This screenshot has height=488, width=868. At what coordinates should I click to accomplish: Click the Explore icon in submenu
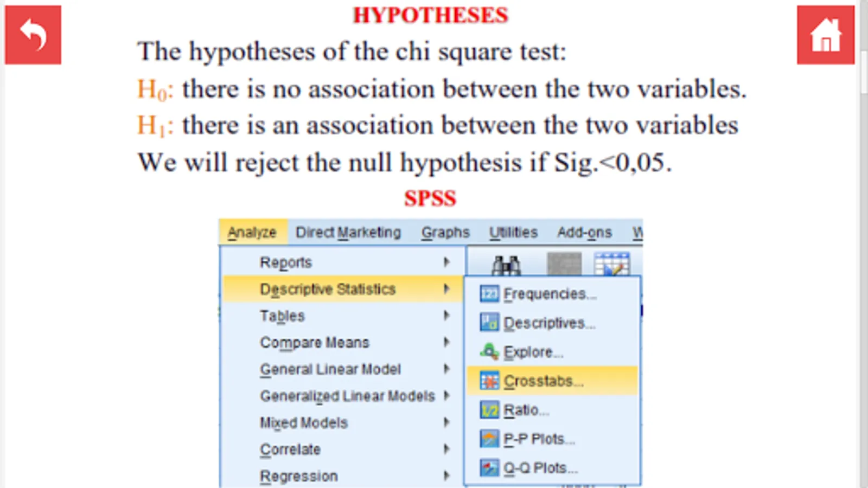pos(489,352)
